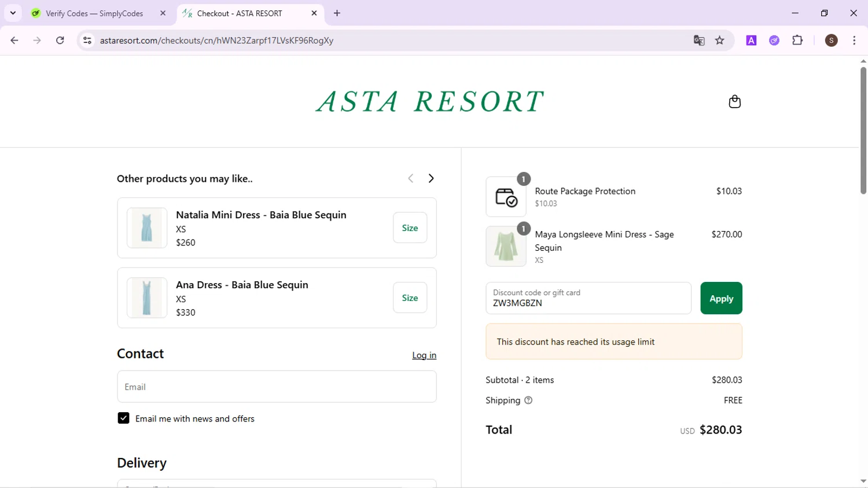
Task: Open the profile avatar S
Action: (x=832, y=41)
